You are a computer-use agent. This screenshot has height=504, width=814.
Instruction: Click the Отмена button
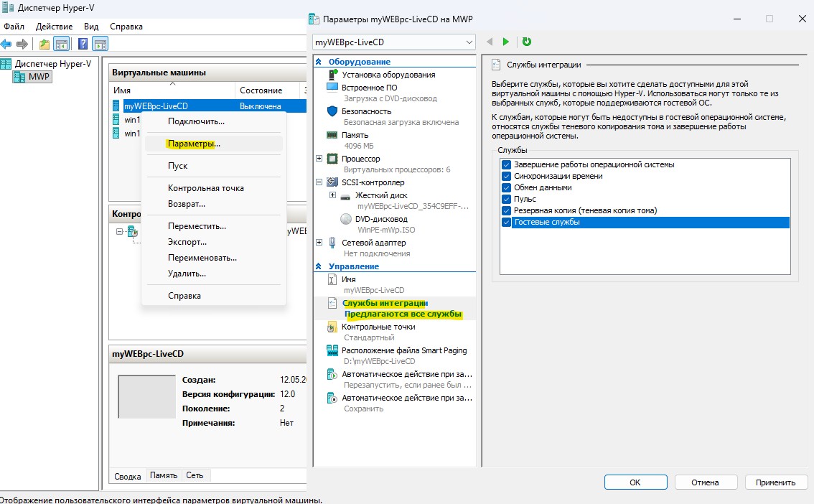point(706,482)
